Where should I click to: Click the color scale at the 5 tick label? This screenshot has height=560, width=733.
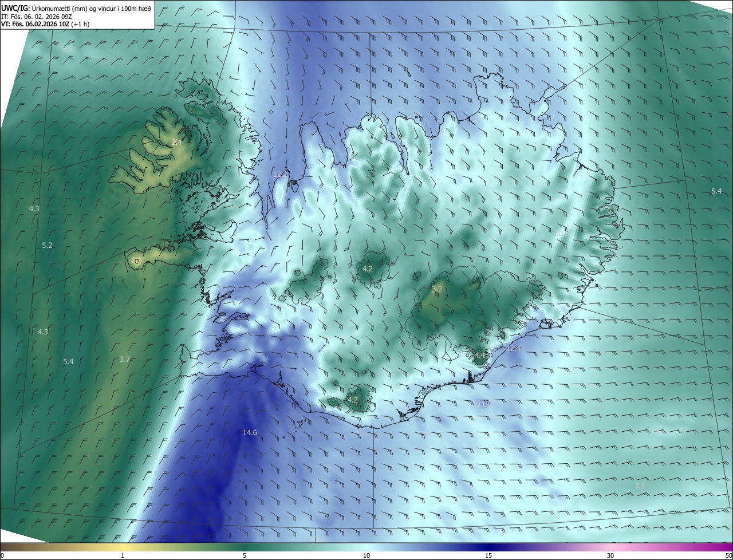point(245,555)
